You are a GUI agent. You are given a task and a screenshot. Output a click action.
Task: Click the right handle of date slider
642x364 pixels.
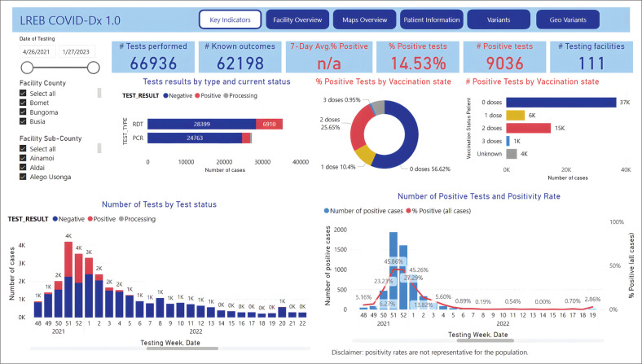(x=93, y=68)
